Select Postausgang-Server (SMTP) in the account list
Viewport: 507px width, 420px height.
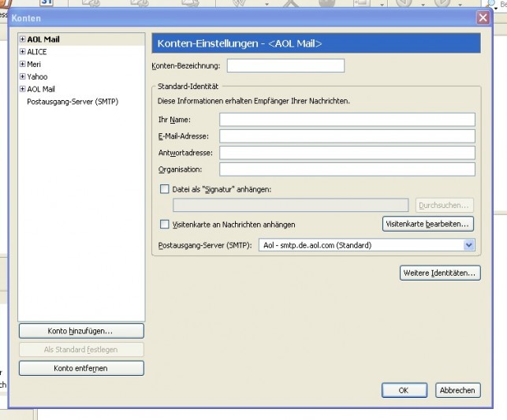pyautogui.click(x=73, y=102)
